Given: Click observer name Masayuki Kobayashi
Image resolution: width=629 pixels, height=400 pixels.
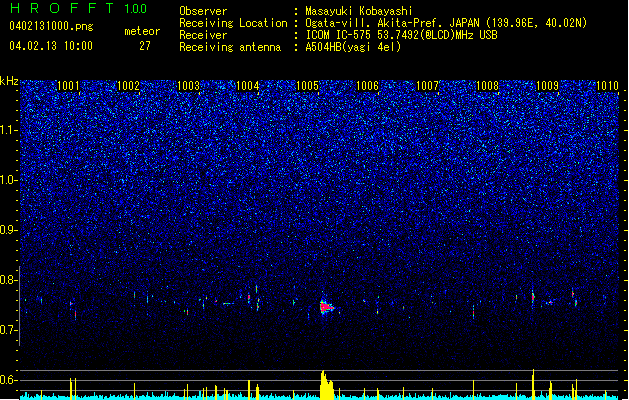Looking at the screenshot, I should coord(358,11).
